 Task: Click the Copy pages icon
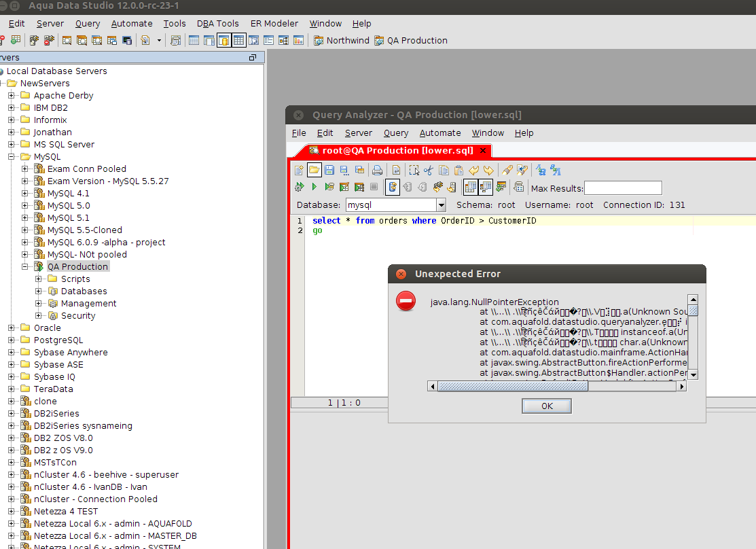click(x=444, y=170)
